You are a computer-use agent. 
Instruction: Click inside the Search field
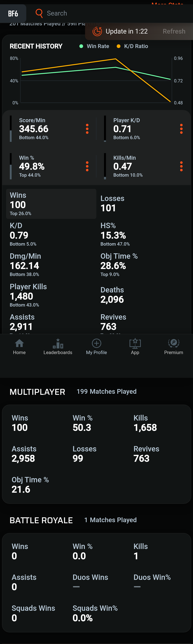tap(100, 13)
